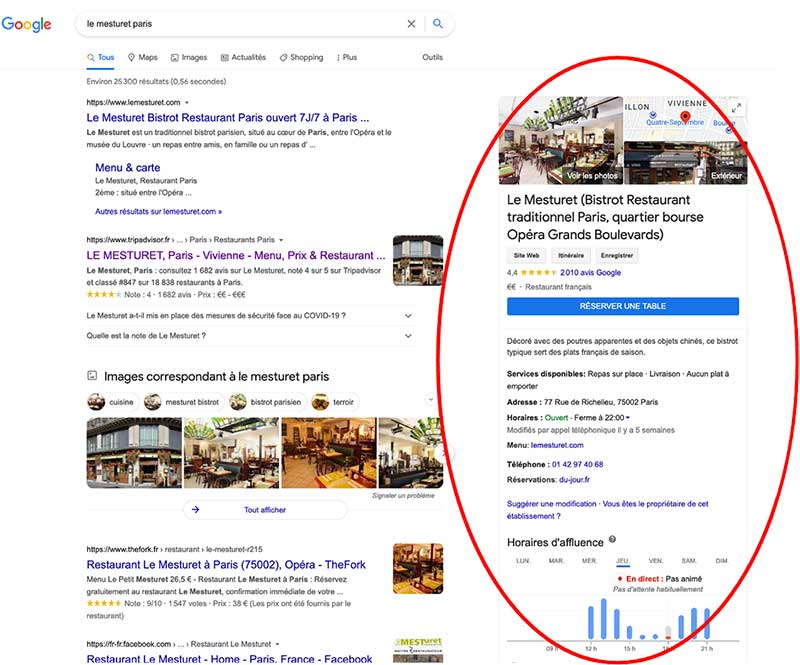
Task: Click the 'Réserver une table' button
Action: tap(622, 306)
